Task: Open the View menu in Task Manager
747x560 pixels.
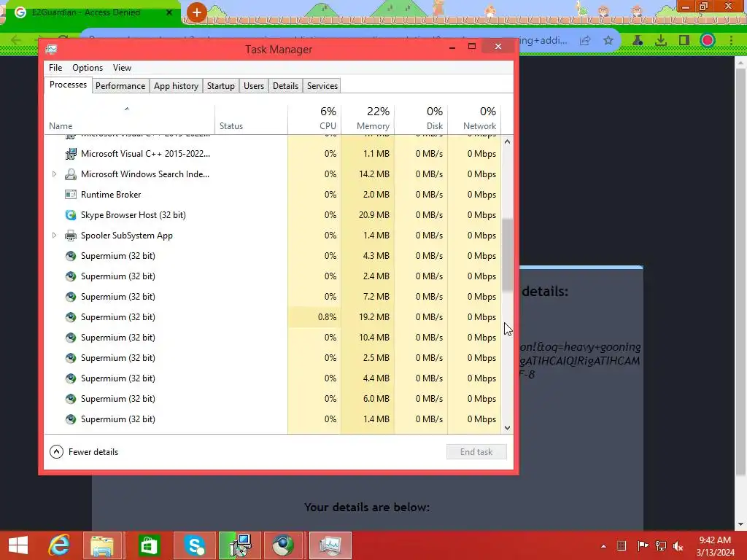Action: tap(122, 68)
